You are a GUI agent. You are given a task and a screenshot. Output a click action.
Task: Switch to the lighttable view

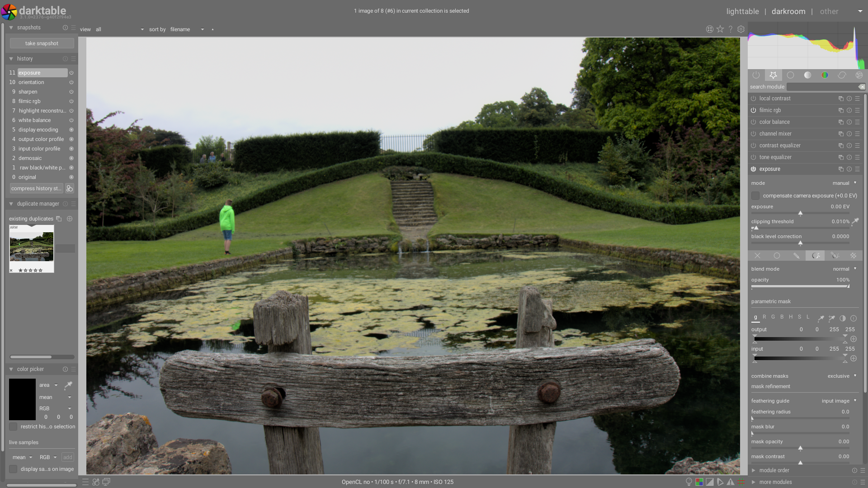tap(742, 11)
